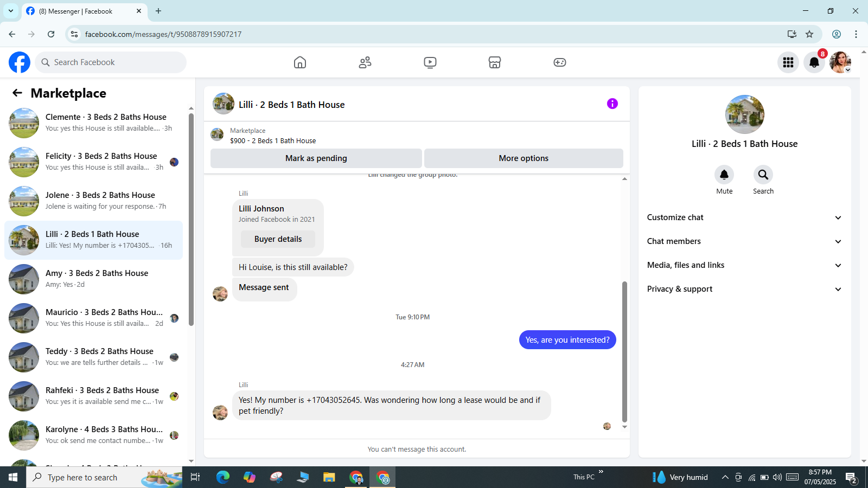Open the Video (Watch) icon
The width and height of the screenshot is (868, 488).
point(430,62)
